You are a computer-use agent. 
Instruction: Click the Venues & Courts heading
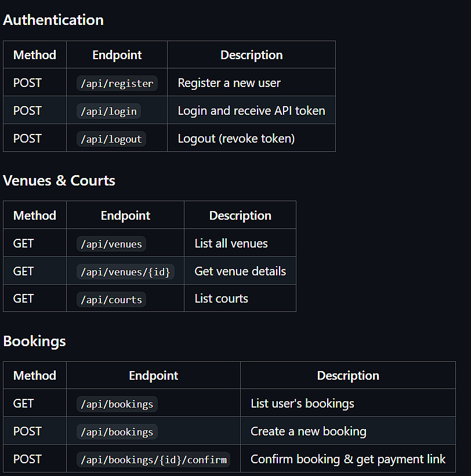pos(59,180)
